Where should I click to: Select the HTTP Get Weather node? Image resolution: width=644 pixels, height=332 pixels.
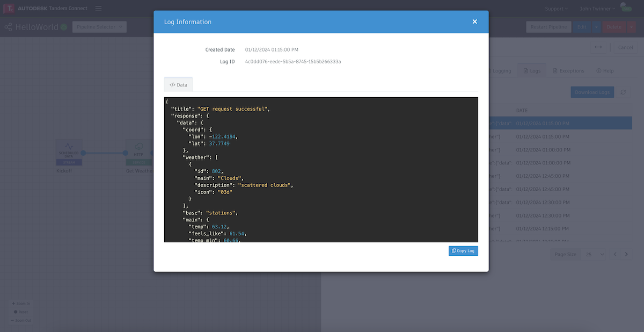pos(138,153)
